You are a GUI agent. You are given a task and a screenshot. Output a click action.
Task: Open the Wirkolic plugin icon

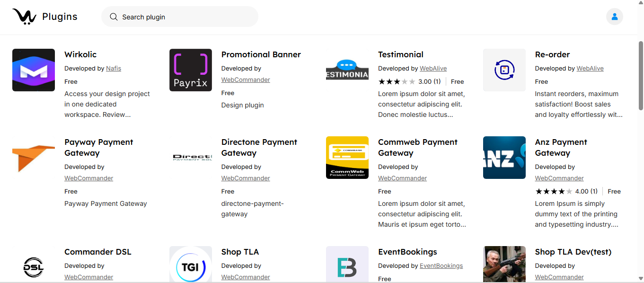coord(34,70)
